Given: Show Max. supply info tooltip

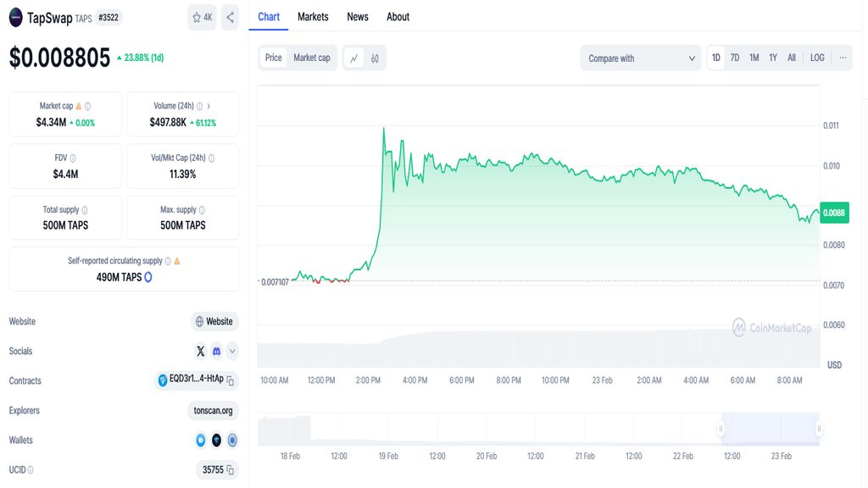Looking at the screenshot, I should 202,210.
